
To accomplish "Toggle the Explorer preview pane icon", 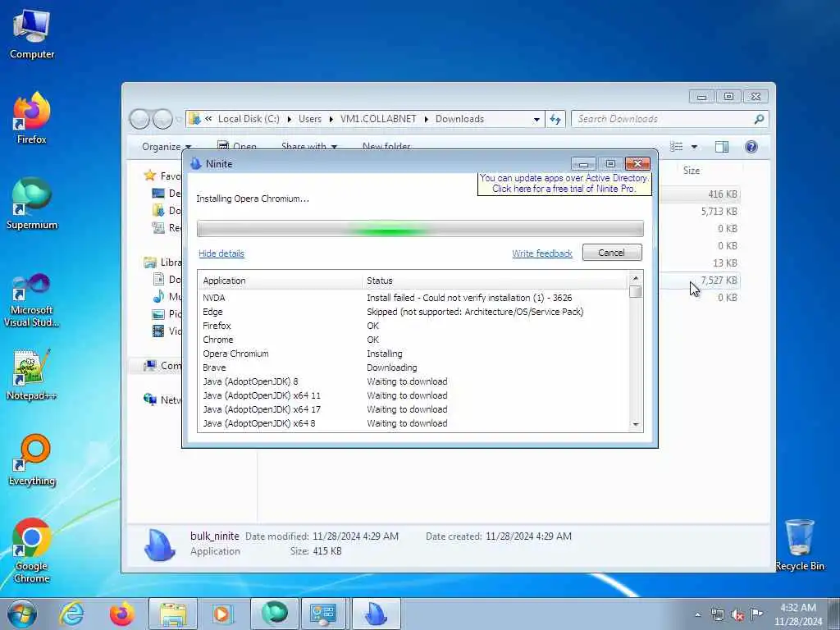I will pos(722,146).
